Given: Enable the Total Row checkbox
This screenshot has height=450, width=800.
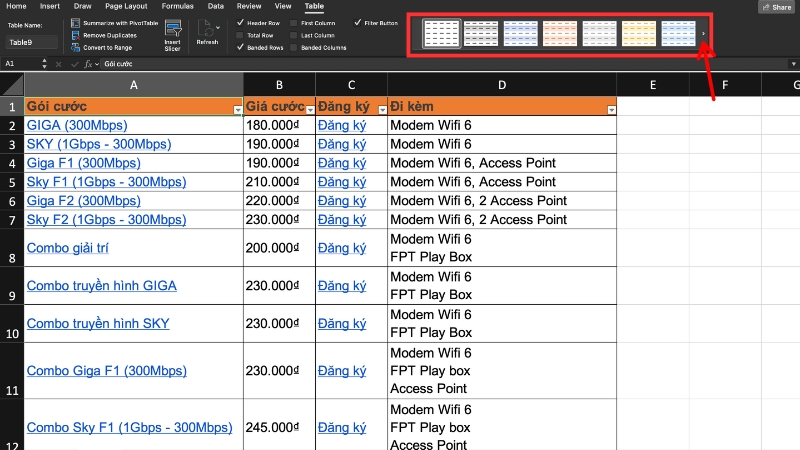Looking at the screenshot, I should 240,35.
